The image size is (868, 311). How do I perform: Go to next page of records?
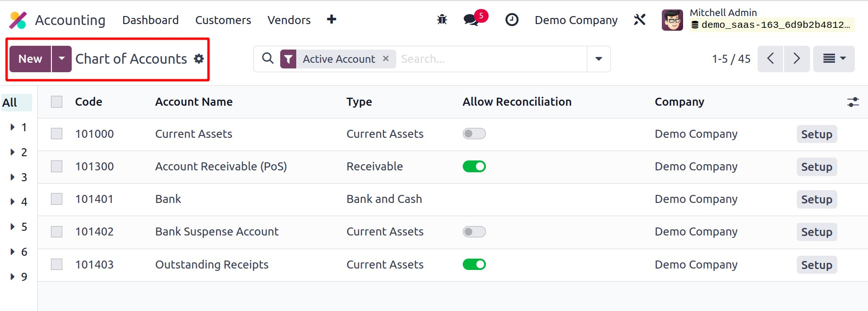[797, 59]
